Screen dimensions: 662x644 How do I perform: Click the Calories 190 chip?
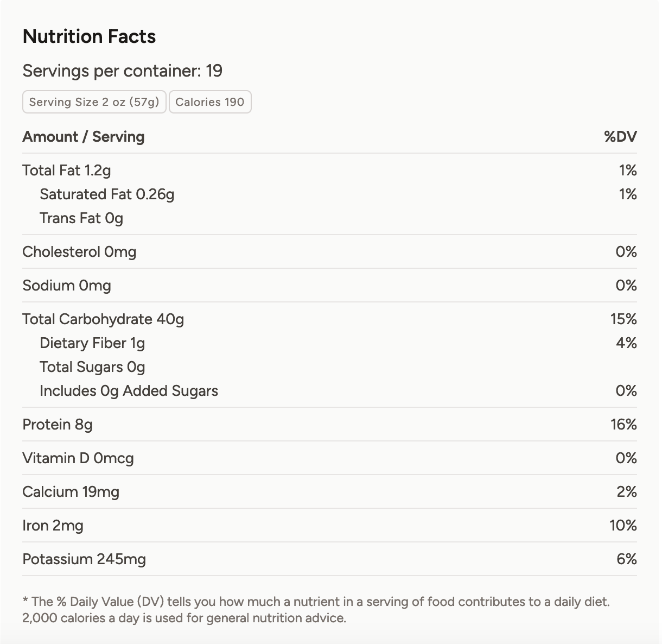(x=210, y=102)
